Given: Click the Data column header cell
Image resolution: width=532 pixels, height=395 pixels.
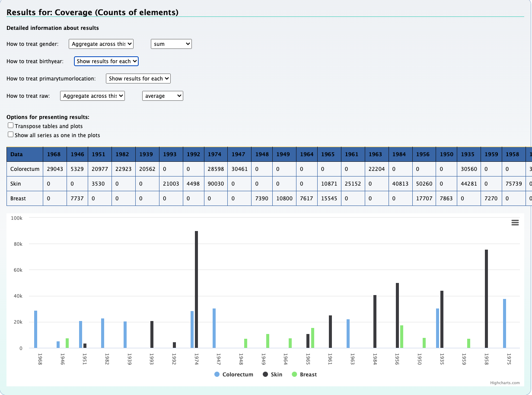Looking at the screenshot, I should 25,154.
